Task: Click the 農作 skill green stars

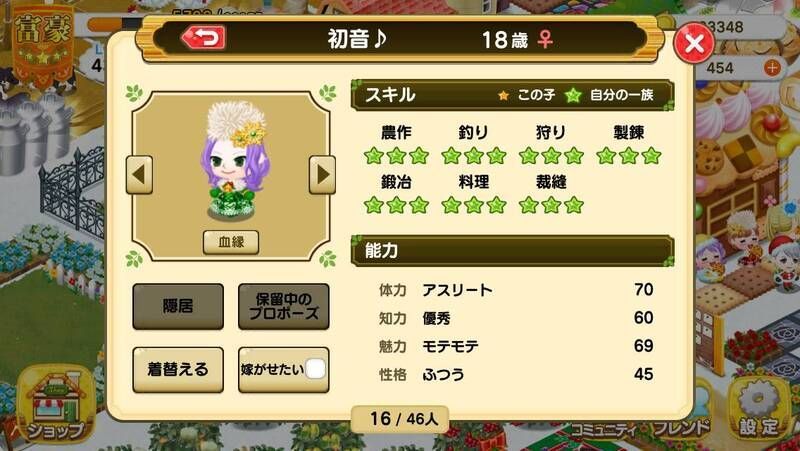Action: tap(396, 156)
